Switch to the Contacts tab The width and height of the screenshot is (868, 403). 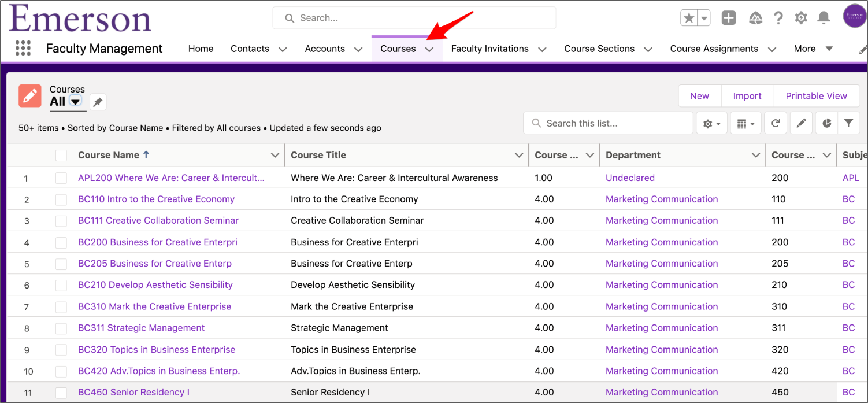[250, 49]
